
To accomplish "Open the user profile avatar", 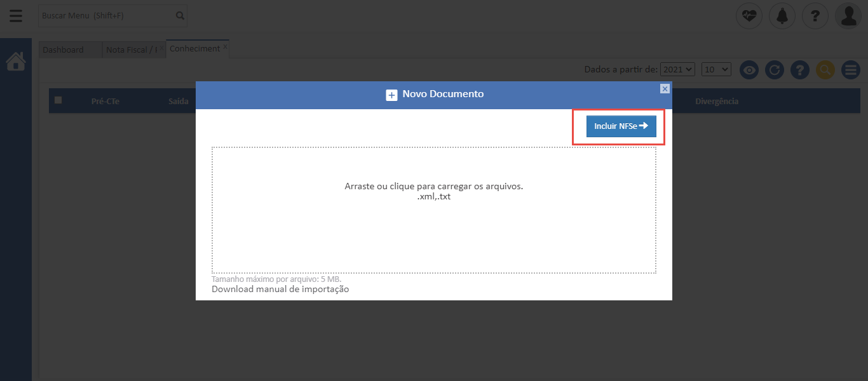I will coord(848,16).
